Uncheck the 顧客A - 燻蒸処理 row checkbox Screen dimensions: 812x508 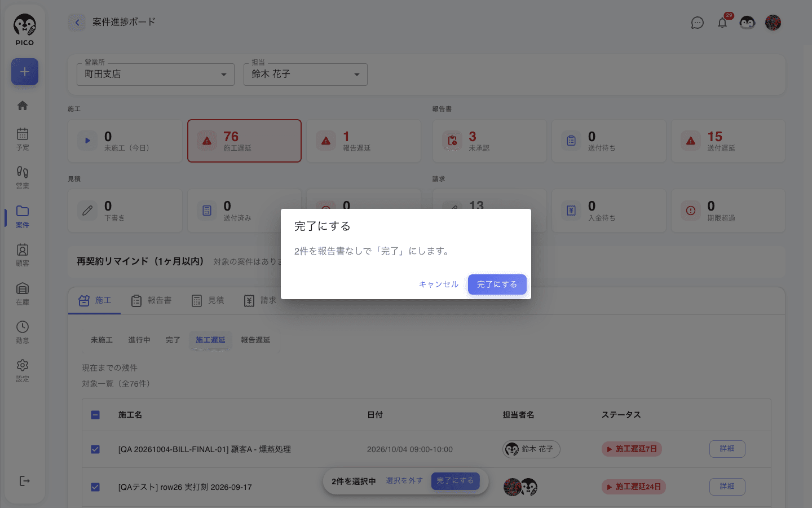95,449
